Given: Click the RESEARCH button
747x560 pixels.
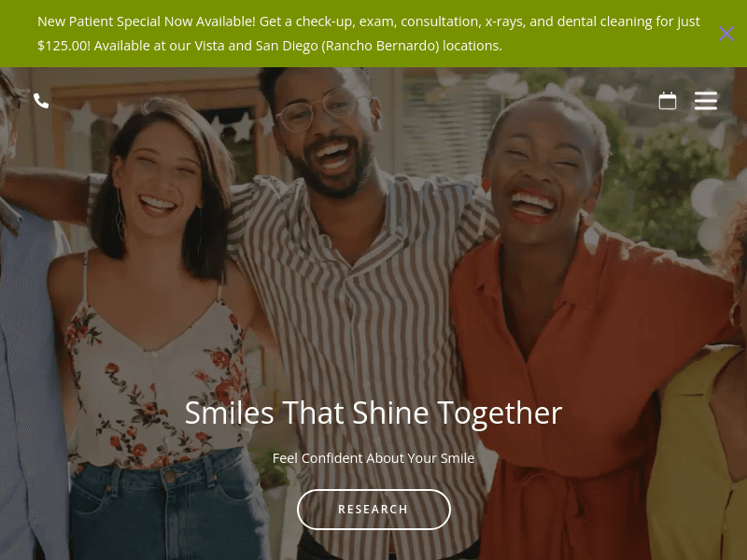Looking at the screenshot, I should pyautogui.click(x=373, y=509).
